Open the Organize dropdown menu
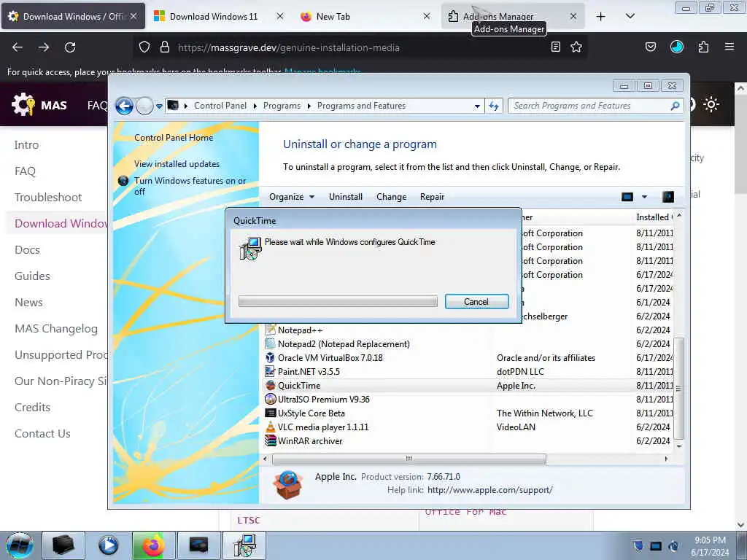747x560 pixels. (292, 197)
